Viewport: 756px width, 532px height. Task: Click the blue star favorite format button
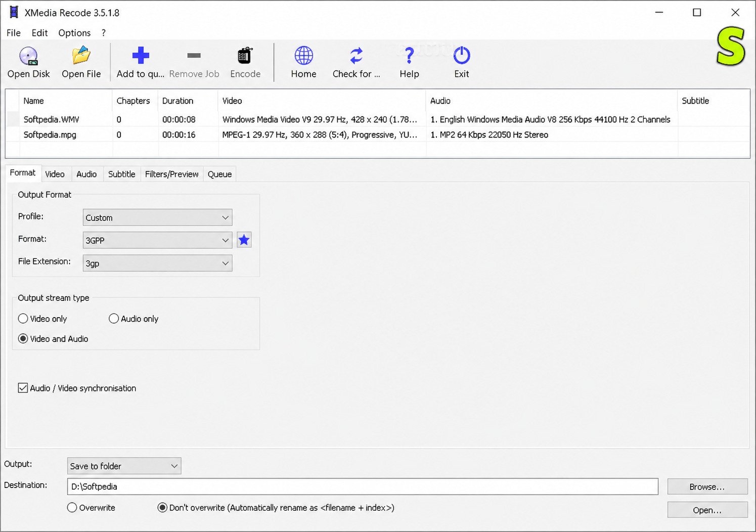[x=244, y=240]
